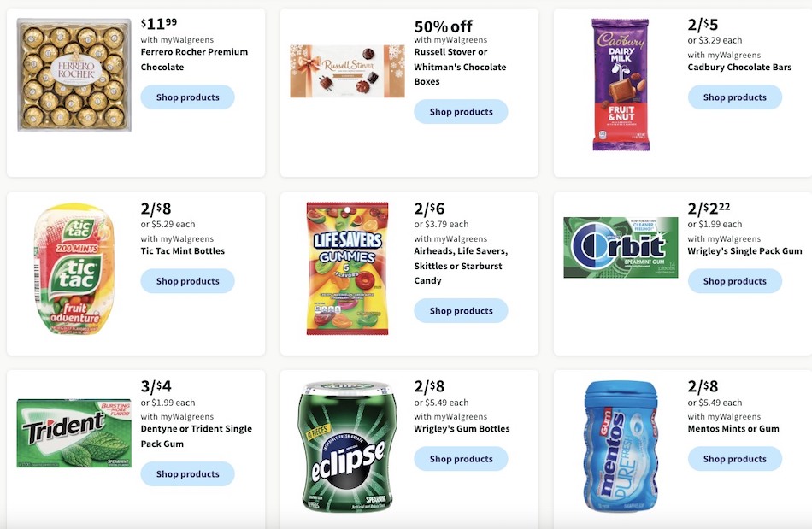The width and height of the screenshot is (812, 529).
Task: Click the Orbit Spearmint Gum pack image
Action: [620, 246]
